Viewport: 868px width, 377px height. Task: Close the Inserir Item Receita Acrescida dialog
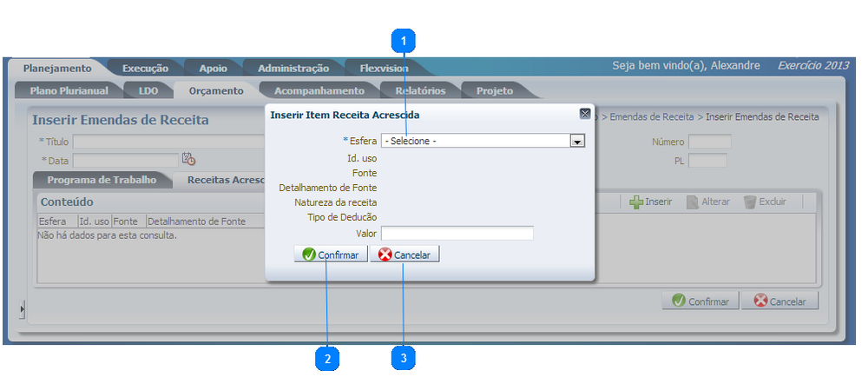pos(584,114)
